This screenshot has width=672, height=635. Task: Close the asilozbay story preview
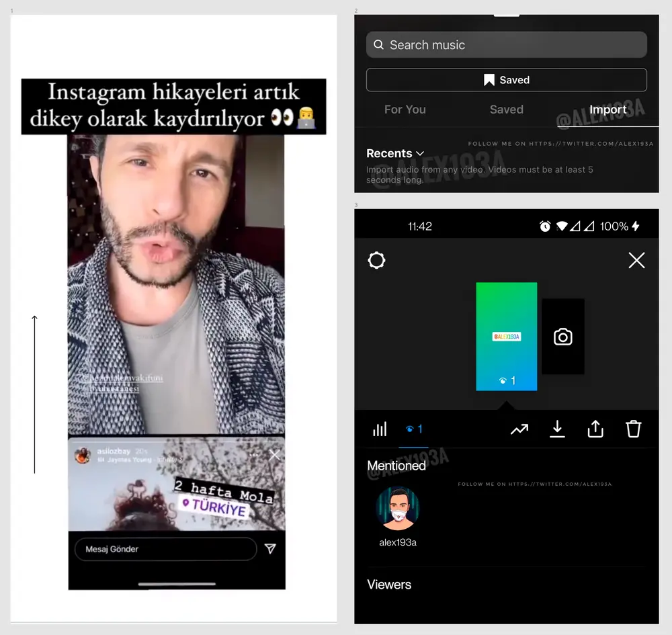(x=274, y=455)
